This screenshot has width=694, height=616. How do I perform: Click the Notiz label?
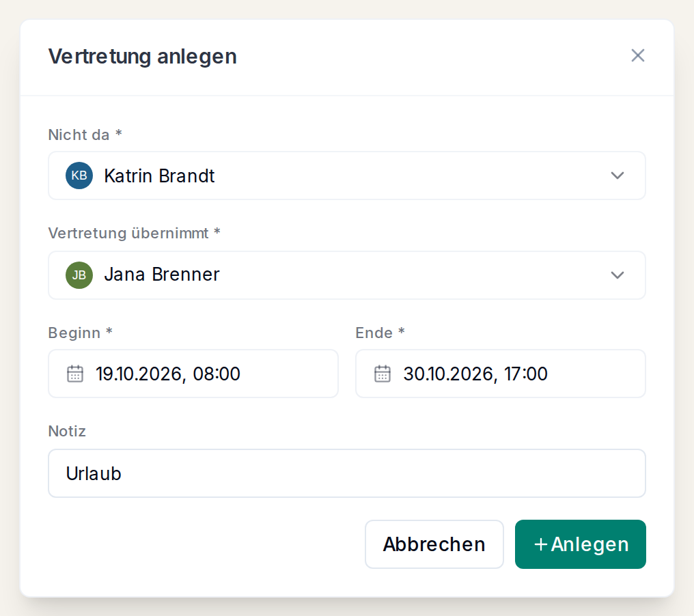tap(67, 431)
